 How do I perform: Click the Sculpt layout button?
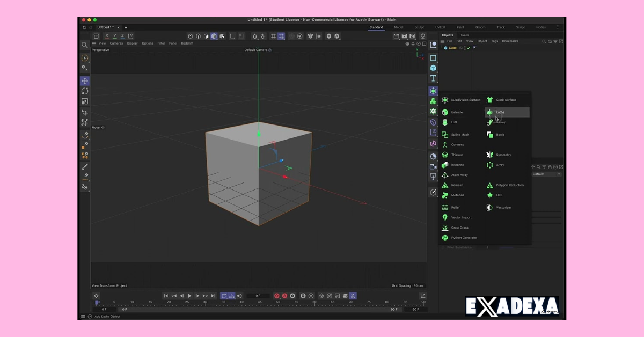(419, 27)
